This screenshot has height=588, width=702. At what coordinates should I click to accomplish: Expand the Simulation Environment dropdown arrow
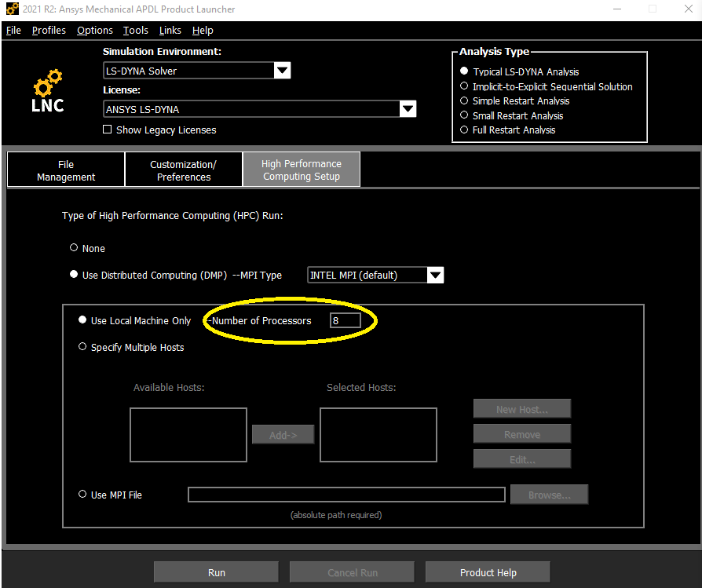[282, 70]
